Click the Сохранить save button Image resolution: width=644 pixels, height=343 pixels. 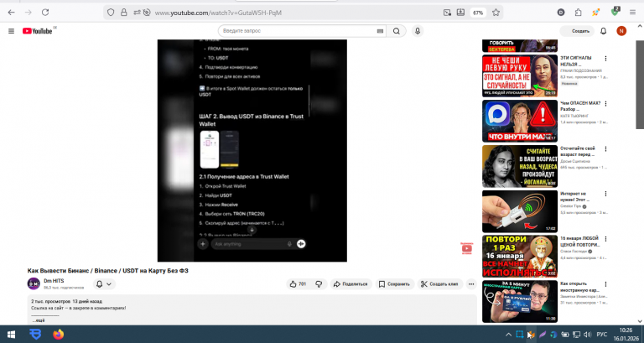point(395,283)
